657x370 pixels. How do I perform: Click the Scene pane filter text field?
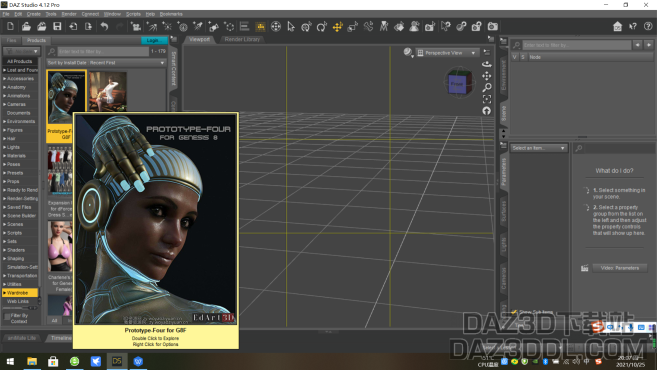(x=577, y=45)
